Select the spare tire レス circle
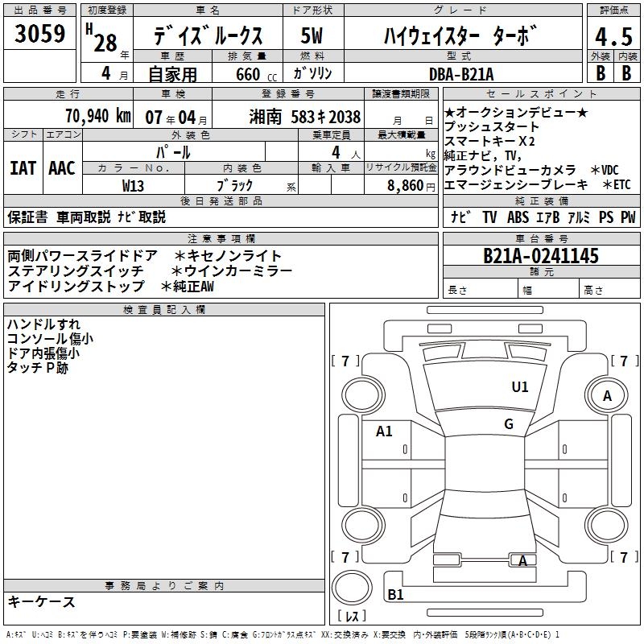 [352, 587]
